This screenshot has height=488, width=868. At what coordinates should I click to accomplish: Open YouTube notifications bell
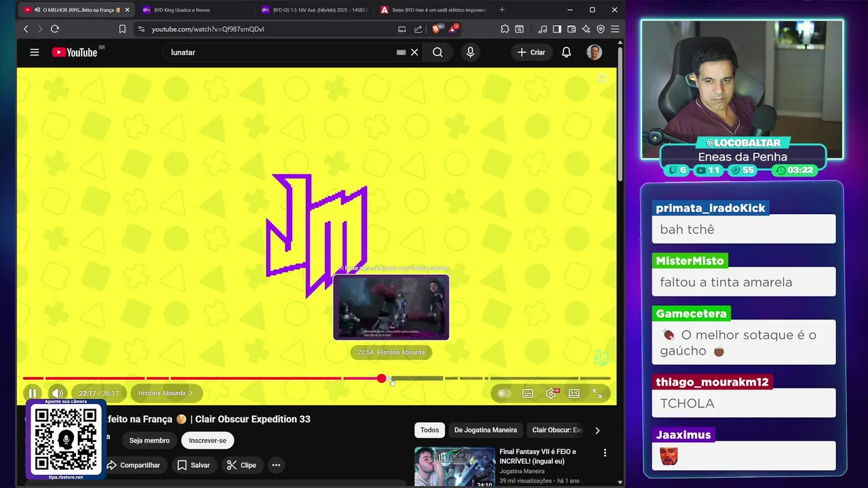[x=566, y=52]
